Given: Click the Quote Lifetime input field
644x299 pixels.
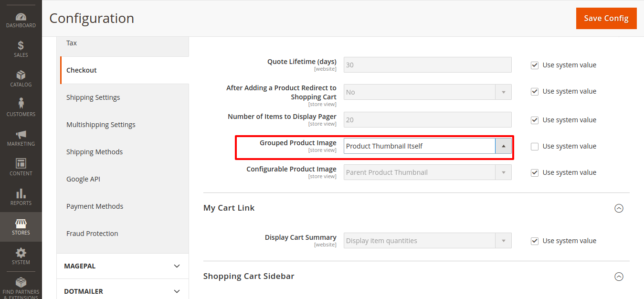Looking at the screenshot, I should 427,65.
